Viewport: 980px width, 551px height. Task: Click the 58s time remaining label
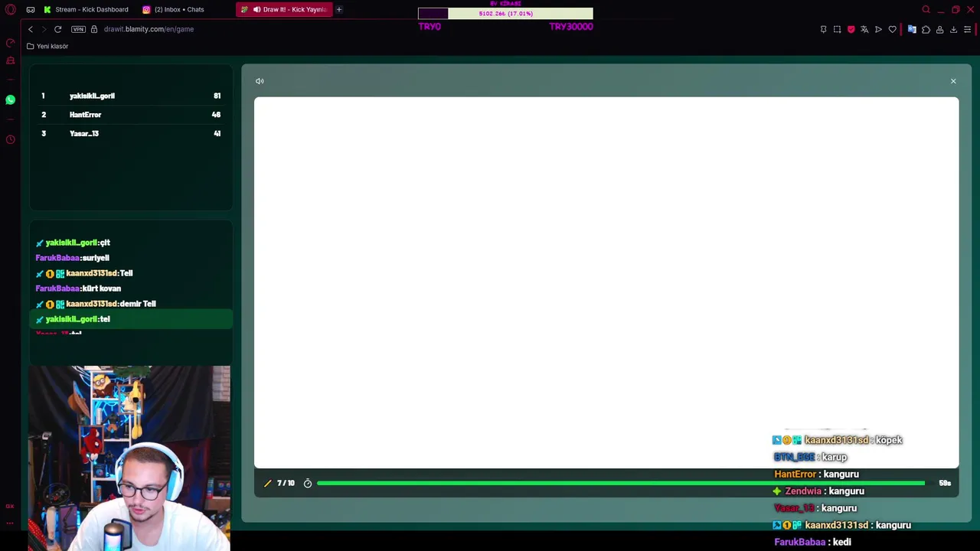coord(944,483)
